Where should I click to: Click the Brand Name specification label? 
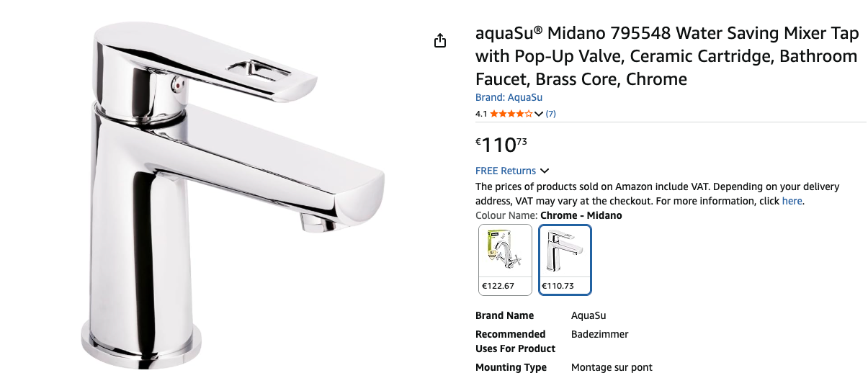(504, 315)
